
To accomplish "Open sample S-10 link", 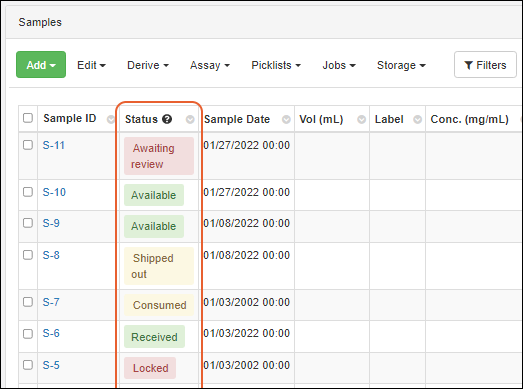I will coord(54,192).
